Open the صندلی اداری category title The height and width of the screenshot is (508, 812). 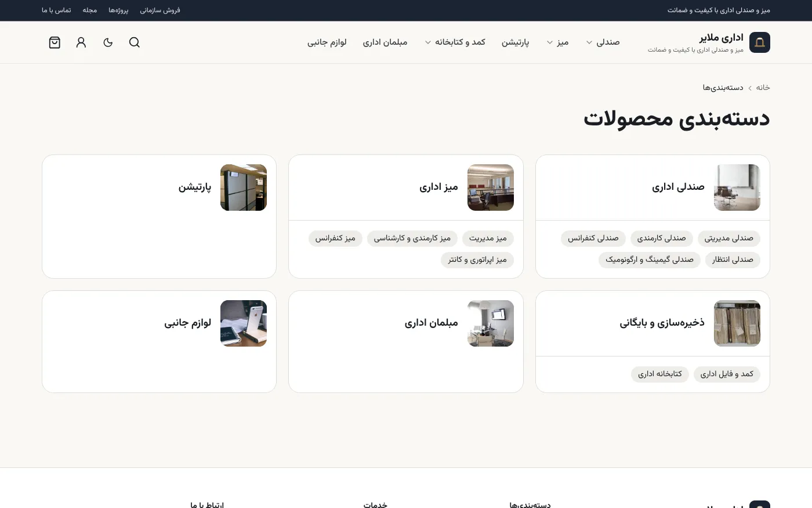click(678, 187)
